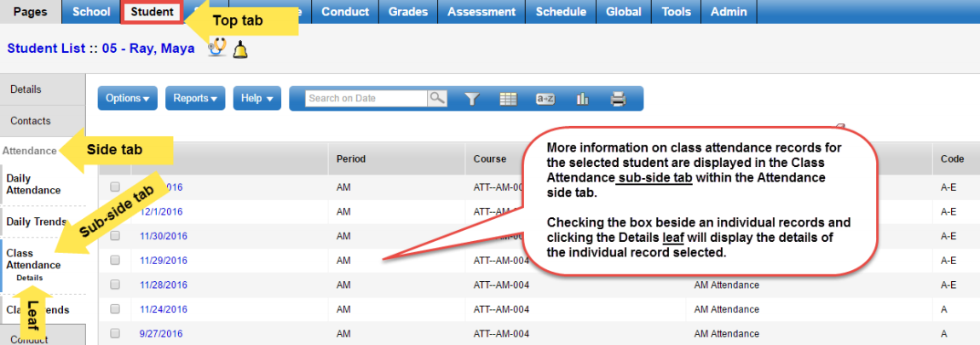Open the 11/30/2016 date link
This screenshot has width=980, height=345.
point(163,236)
